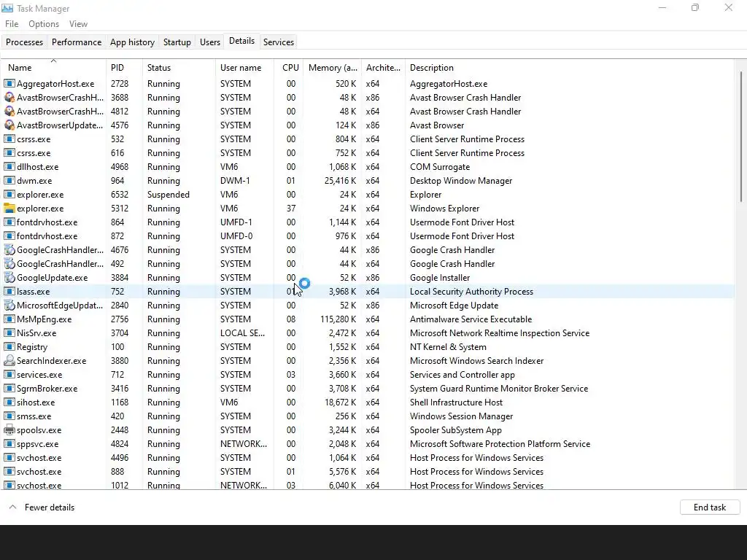Click the LOCAL SE... user name cell
The image size is (747, 560).
(242, 332)
